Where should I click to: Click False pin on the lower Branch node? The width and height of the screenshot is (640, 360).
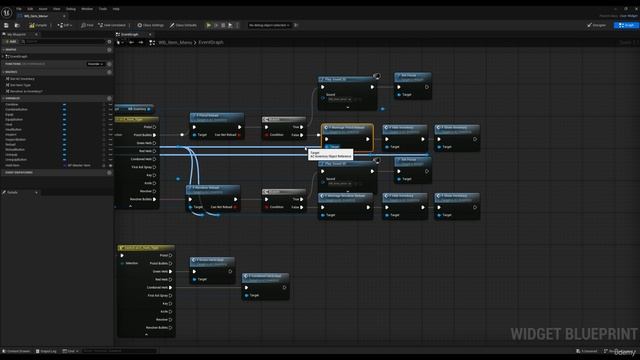301,207
